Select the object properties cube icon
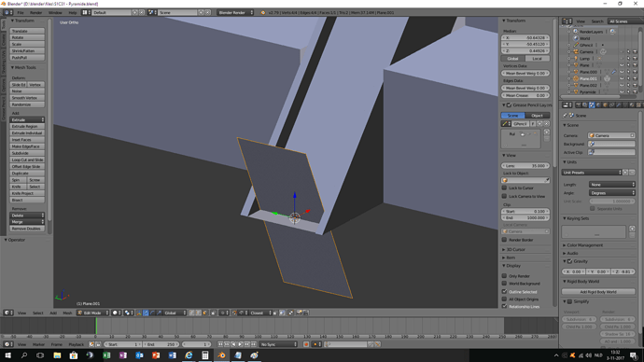 click(605, 105)
